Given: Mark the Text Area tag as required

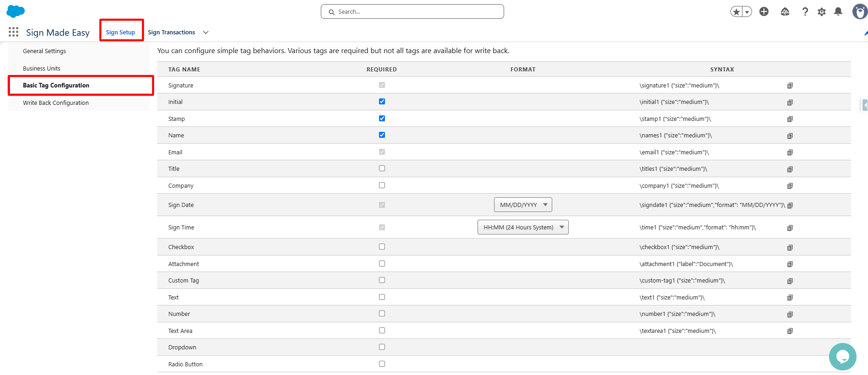Looking at the screenshot, I should (x=382, y=331).
